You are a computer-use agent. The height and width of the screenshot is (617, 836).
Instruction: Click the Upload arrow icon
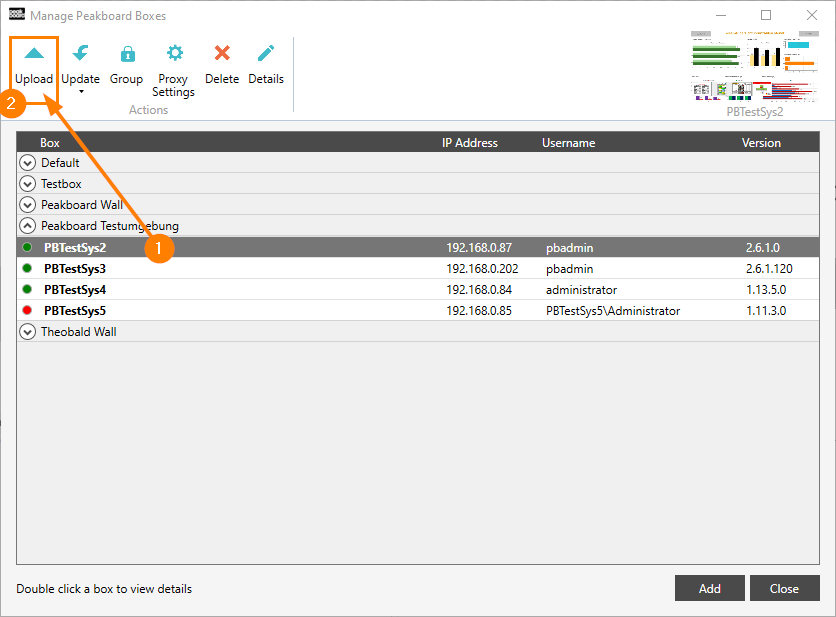pyautogui.click(x=34, y=53)
